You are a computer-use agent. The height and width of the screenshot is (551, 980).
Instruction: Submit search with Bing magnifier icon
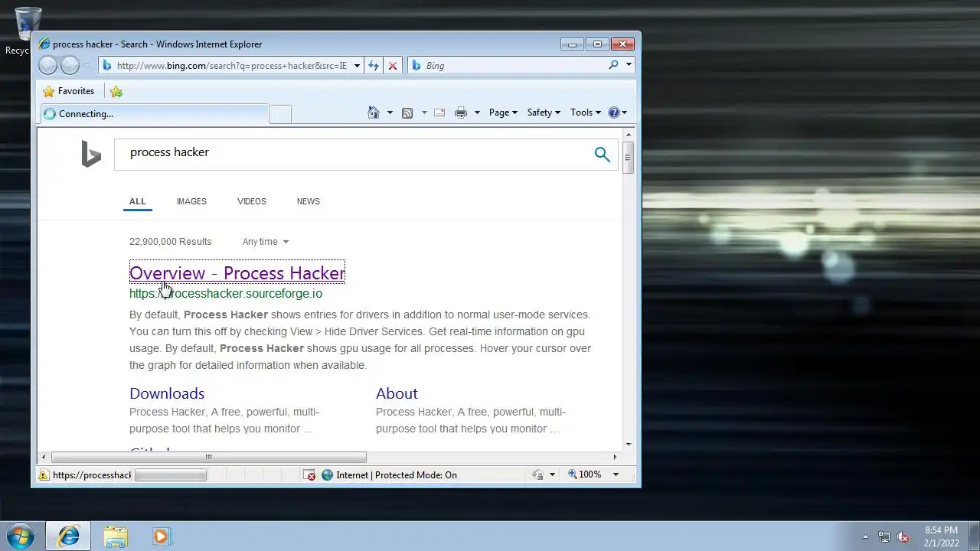[603, 154]
